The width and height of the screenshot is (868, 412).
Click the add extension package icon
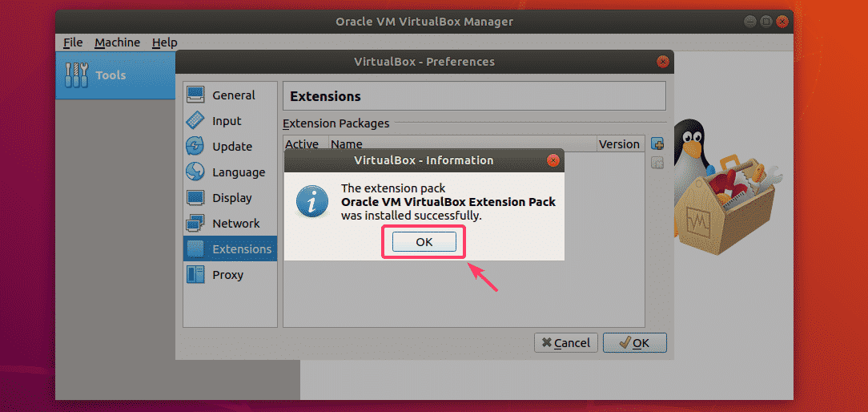[657, 144]
